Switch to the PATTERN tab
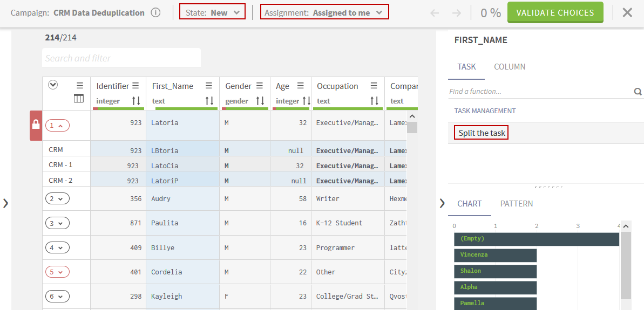Viewport: 644px width, 310px height. point(516,204)
